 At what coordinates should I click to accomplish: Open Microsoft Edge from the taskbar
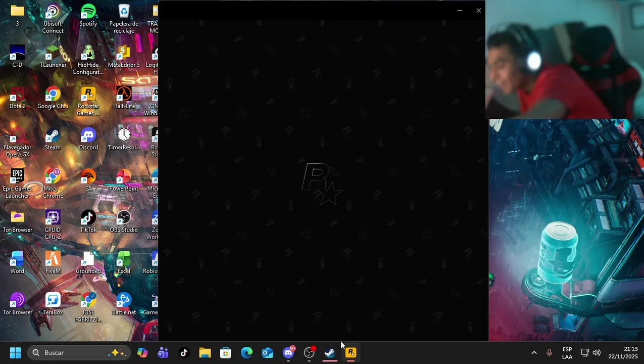246,352
